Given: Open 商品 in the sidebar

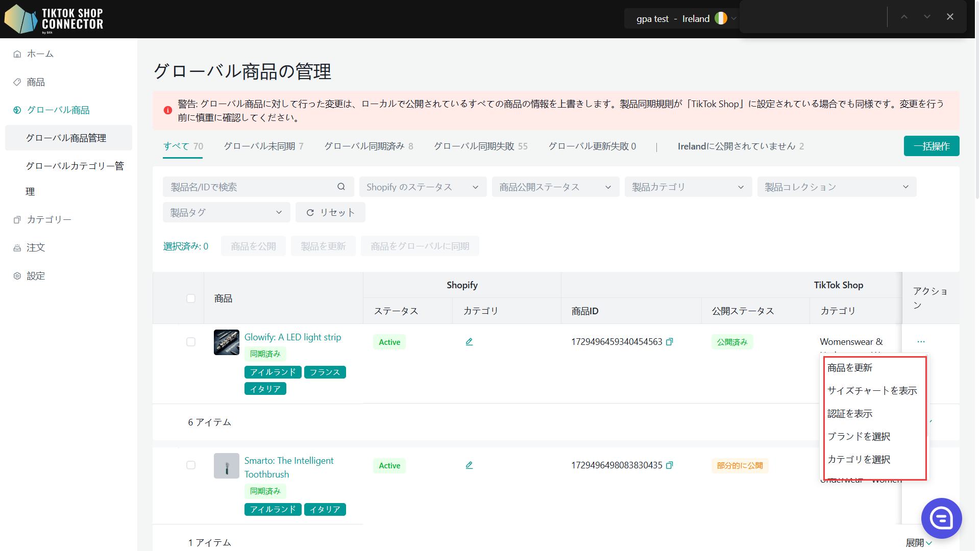Looking at the screenshot, I should [x=36, y=82].
